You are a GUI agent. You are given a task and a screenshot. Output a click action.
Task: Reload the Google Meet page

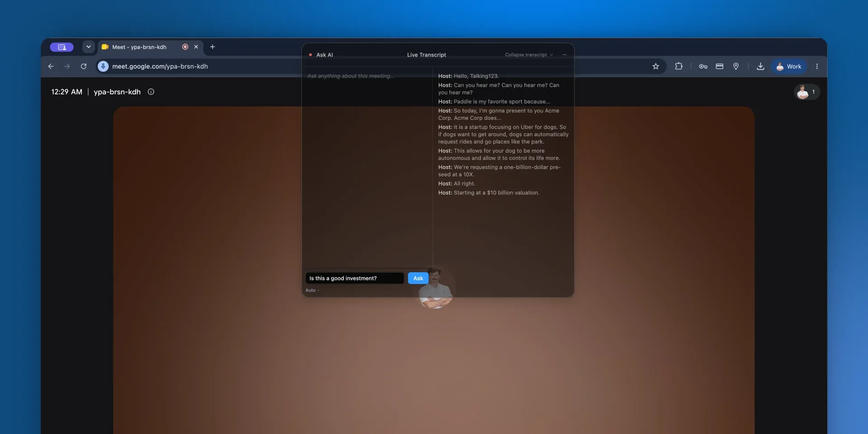(x=84, y=66)
